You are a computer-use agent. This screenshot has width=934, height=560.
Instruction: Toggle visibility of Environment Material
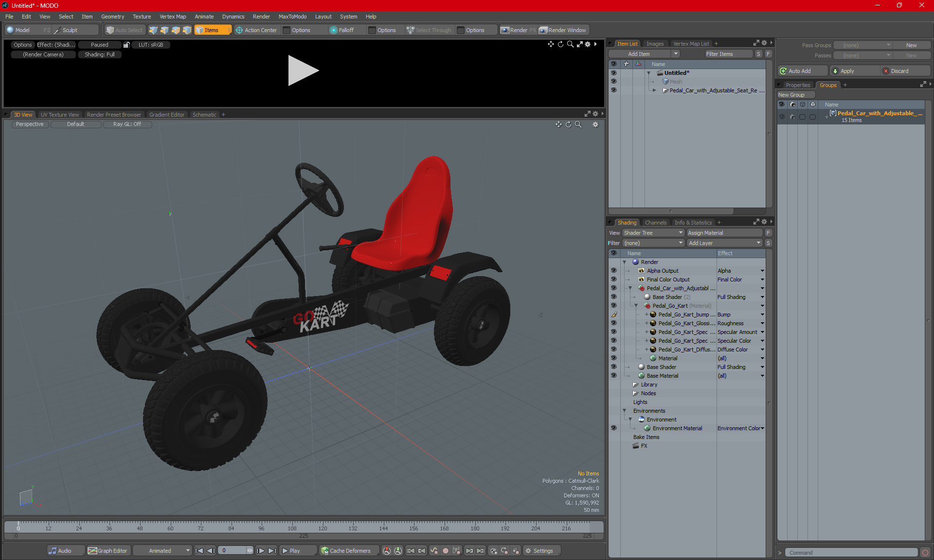(x=613, y=428)
